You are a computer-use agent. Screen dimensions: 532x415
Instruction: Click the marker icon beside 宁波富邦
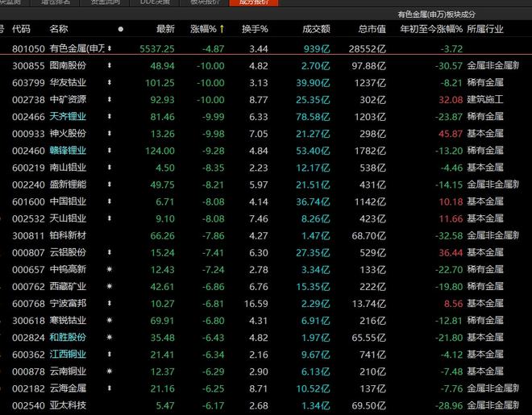pyautogui.click(x=110, y=303)
